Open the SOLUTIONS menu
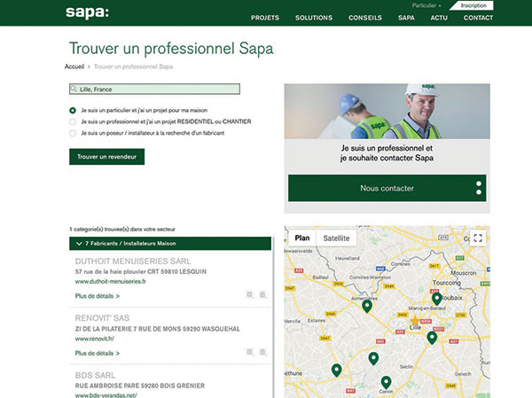 [314, 18]
